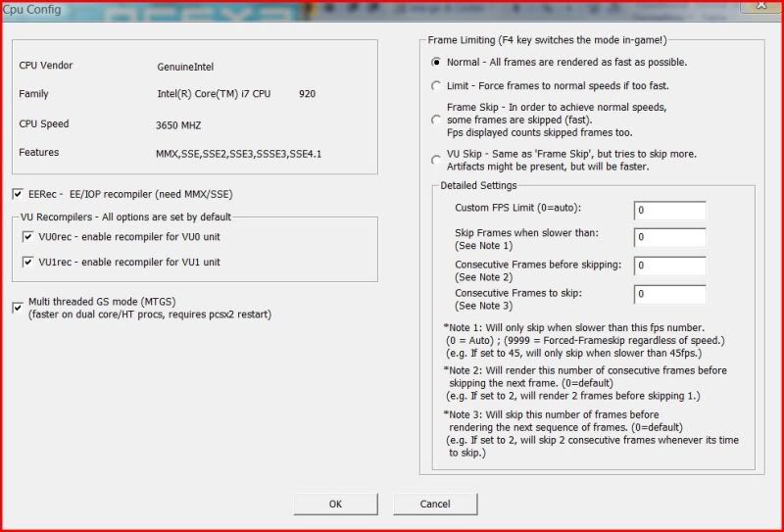784x532 pixels.
Task: Click the '3650 MHZ' CPU speed value
Action: 178,125
